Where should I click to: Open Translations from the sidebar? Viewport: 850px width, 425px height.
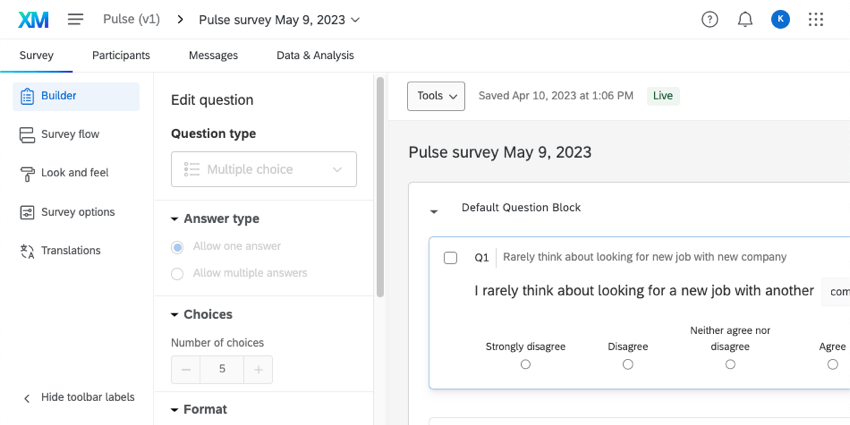(x=70, y=251)
